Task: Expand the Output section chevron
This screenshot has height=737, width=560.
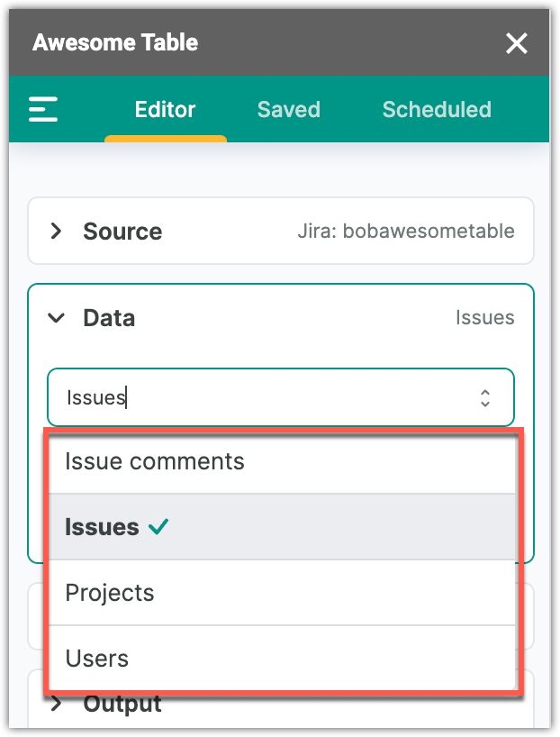Action: [x=57, y=705]
